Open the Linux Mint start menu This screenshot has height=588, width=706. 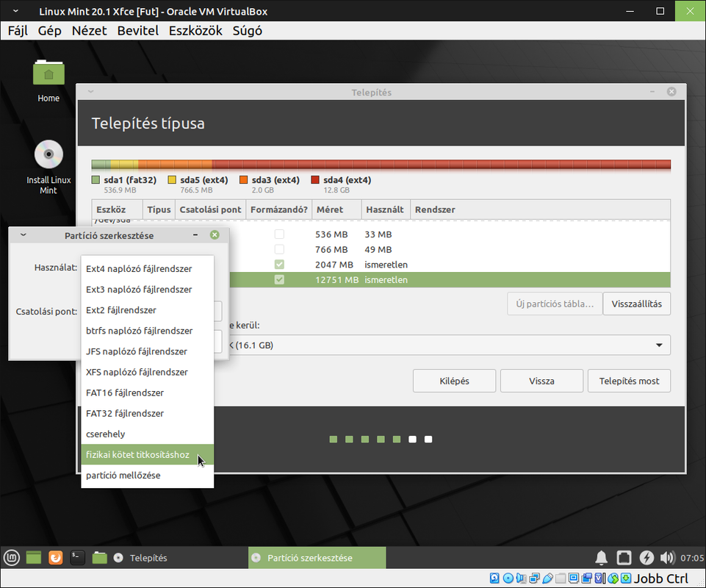pyautogui.click(x=12, y=558)
